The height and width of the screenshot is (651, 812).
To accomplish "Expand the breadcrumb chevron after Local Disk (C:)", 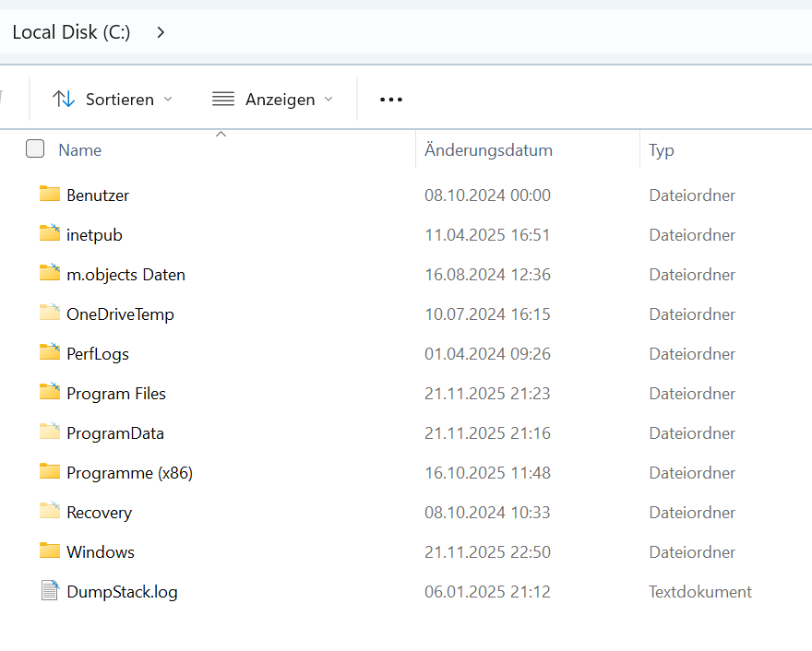I will [x=161, y=30].
